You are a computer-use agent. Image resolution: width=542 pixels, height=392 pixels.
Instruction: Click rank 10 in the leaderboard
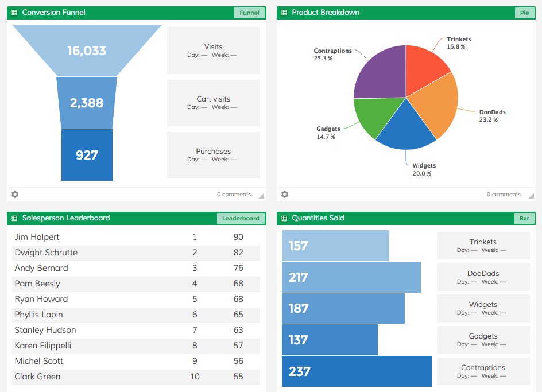tap(195, 377)
